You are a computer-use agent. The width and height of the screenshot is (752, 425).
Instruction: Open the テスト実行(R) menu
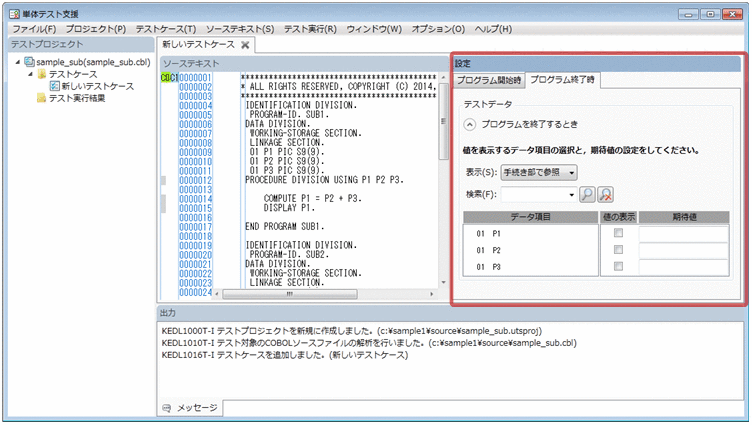(310, 29)
